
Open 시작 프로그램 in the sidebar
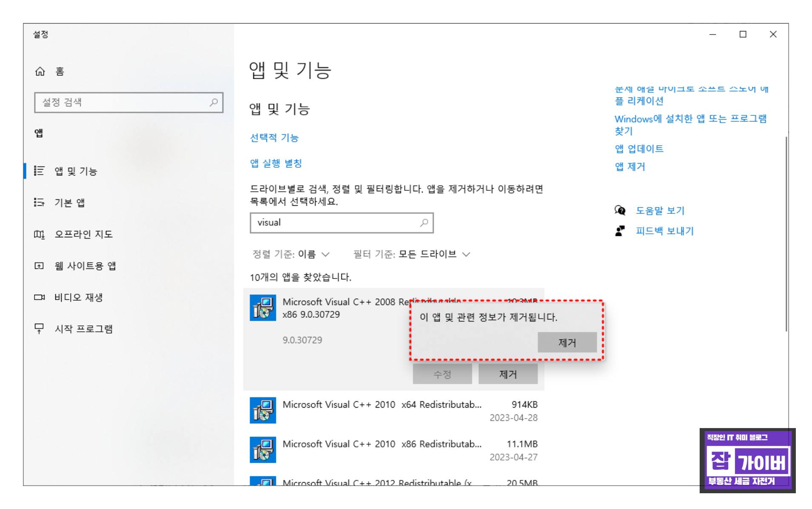[x=83, y=329]
